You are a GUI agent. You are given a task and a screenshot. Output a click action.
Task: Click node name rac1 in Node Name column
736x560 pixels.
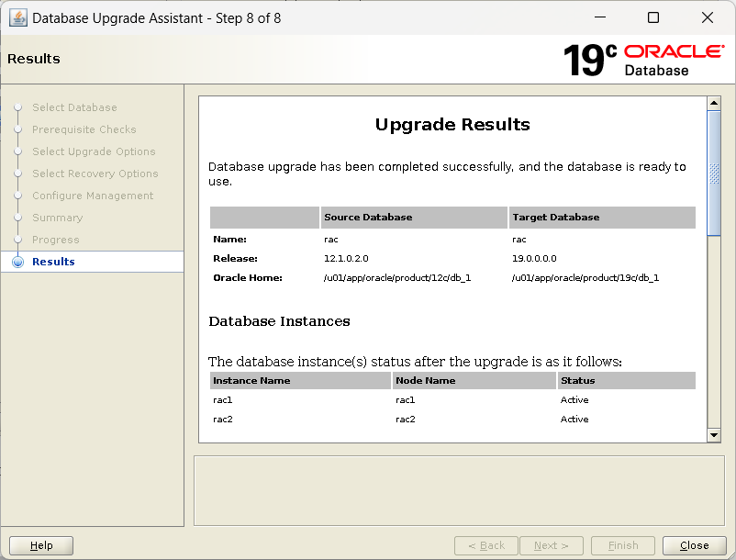pos(405,400)
